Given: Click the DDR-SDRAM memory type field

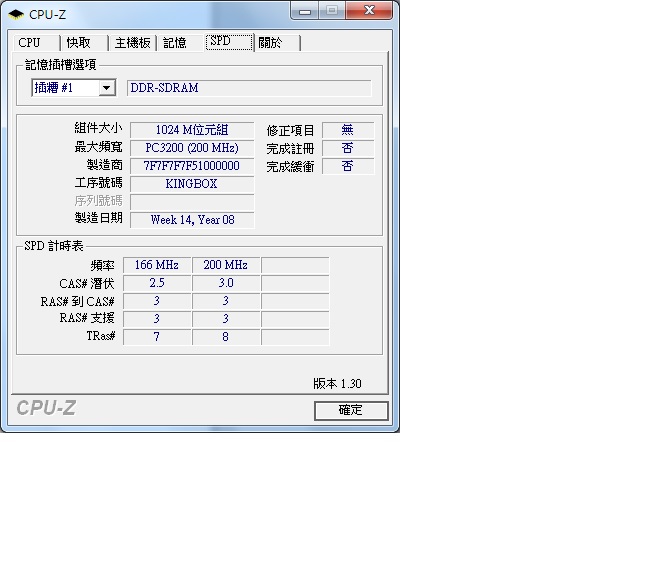Looking at the screenshot, I should pyautogui.click(x=249, y=88).
